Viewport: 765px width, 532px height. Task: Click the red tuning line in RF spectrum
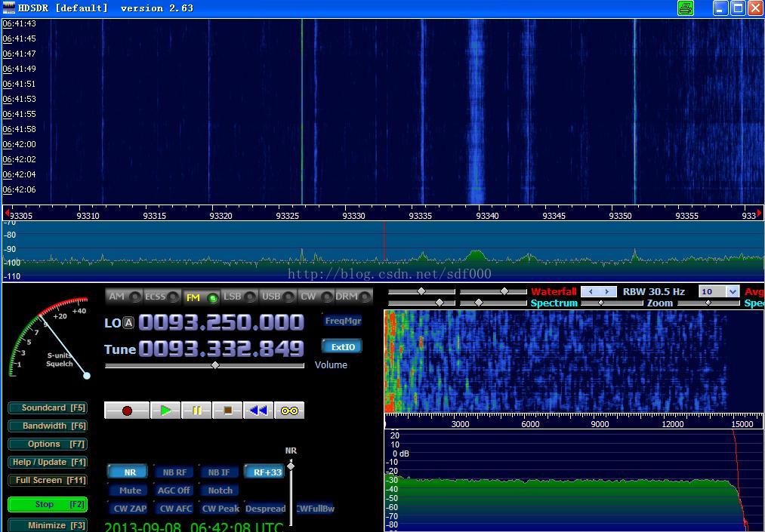pos(384,242)
